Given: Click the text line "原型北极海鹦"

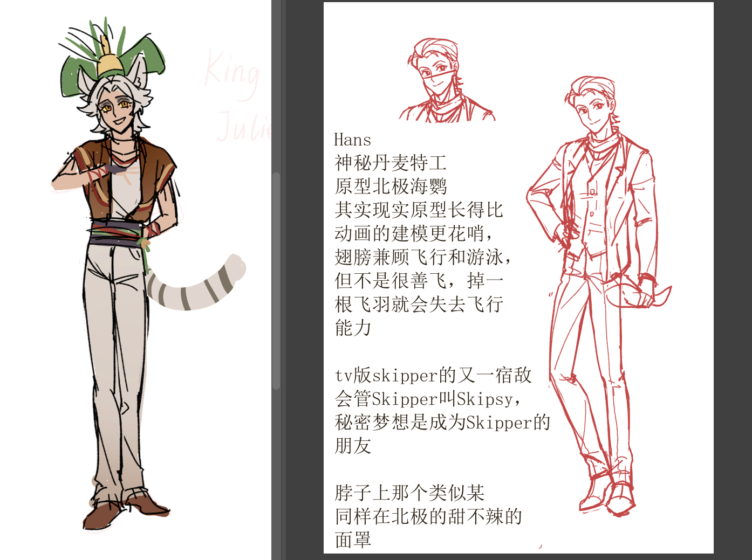Looking at the screenshot, I should pos(391,186).
